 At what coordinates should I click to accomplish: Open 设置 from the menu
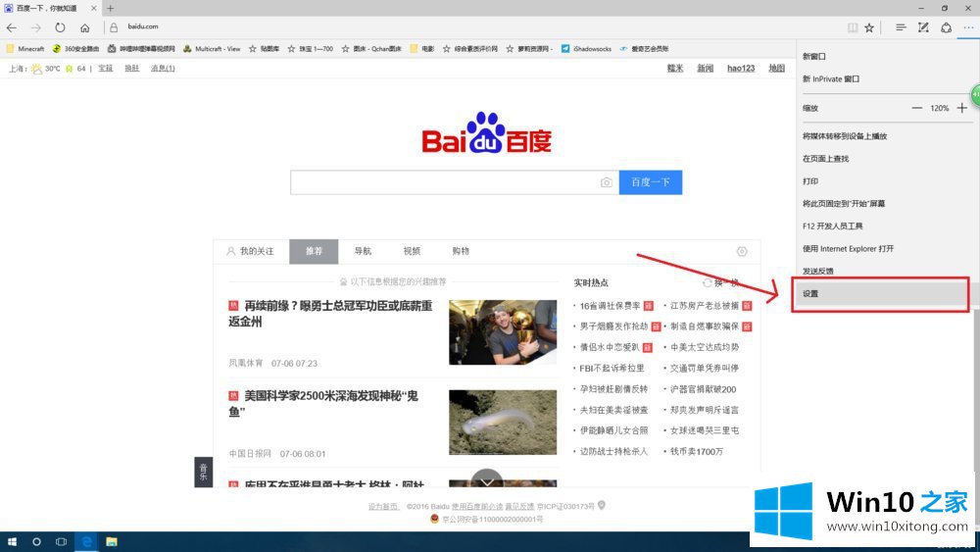[x=881, y=294]
